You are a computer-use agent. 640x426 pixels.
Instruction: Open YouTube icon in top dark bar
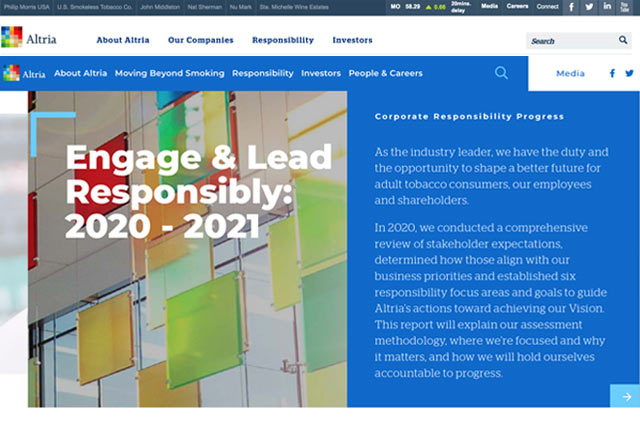pyautogui.click(x=624, y=7)
